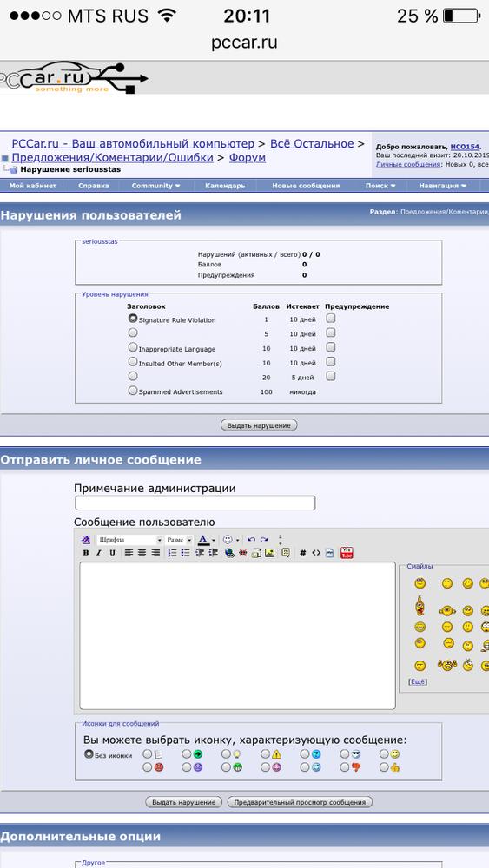Screen dimensions: 489x868
Task: Expand the Навигация dropdown menu
Action: [x=442, y=186]
